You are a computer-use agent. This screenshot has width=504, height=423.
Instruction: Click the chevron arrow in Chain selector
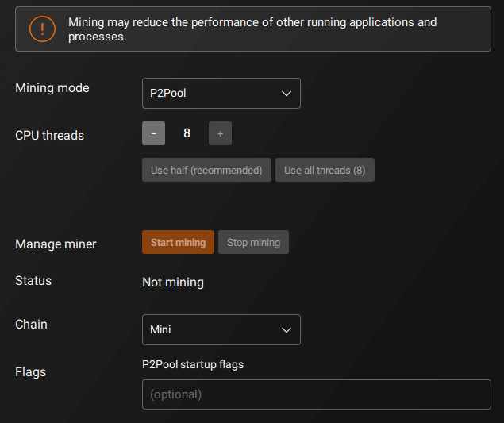point(287,330)
